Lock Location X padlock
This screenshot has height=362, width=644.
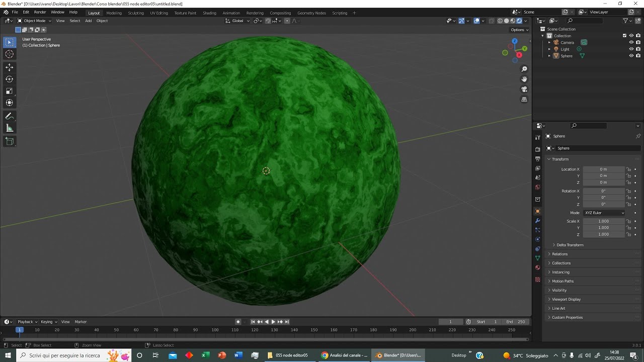629,169
